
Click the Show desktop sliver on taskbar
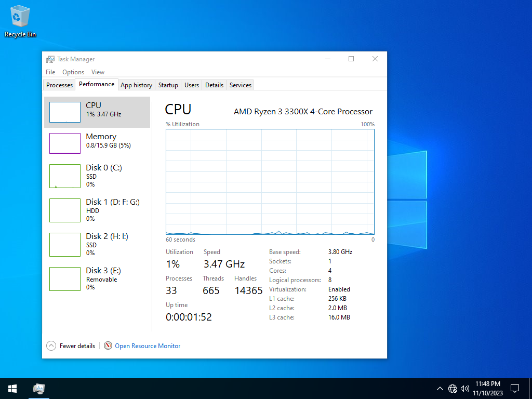click(x=530, y=389)
